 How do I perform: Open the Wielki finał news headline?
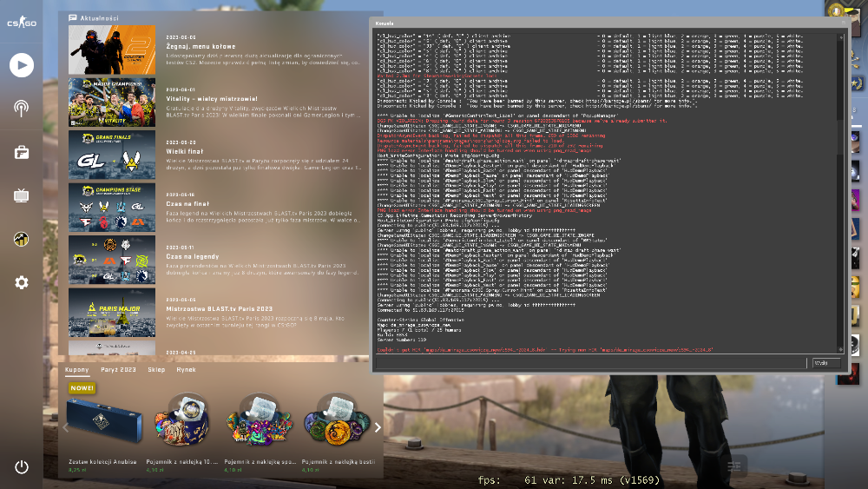click(x=185, y=151)
